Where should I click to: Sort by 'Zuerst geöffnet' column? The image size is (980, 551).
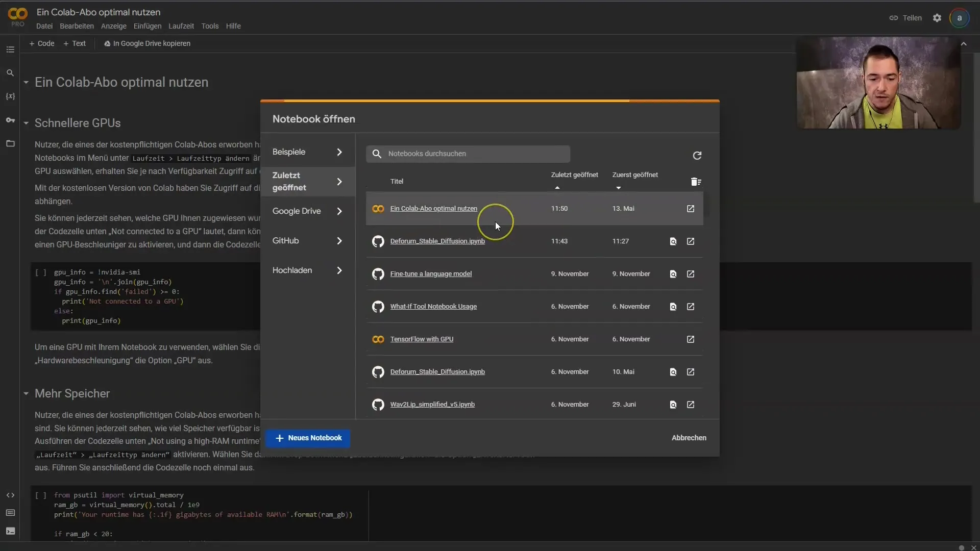point(635,175)
